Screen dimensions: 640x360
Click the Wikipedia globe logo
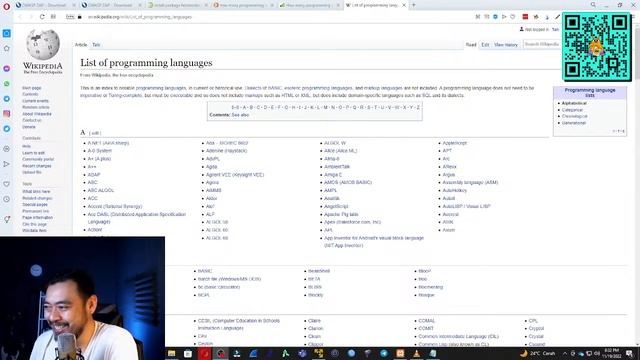click(x=43, y=44)
